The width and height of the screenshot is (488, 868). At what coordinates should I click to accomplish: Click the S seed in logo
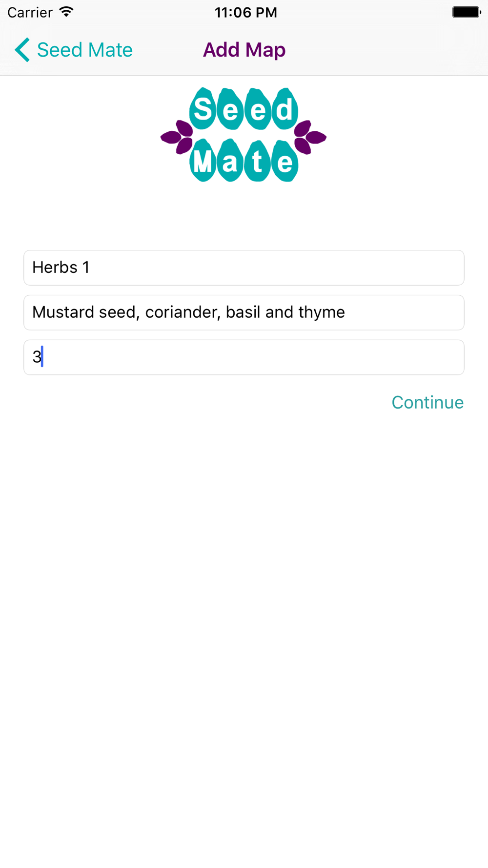click(203, 108)
